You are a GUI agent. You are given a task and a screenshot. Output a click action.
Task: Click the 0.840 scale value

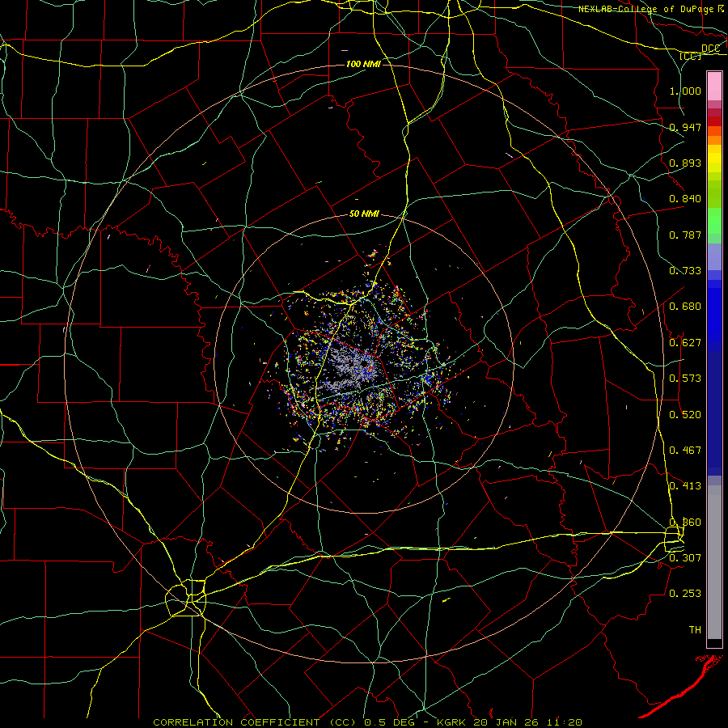click(685, 199)
